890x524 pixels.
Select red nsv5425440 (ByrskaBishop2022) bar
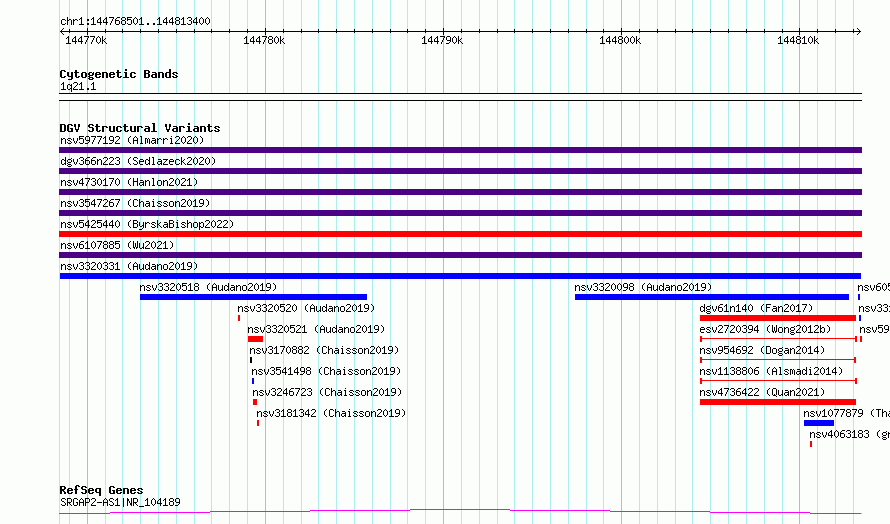460,234
